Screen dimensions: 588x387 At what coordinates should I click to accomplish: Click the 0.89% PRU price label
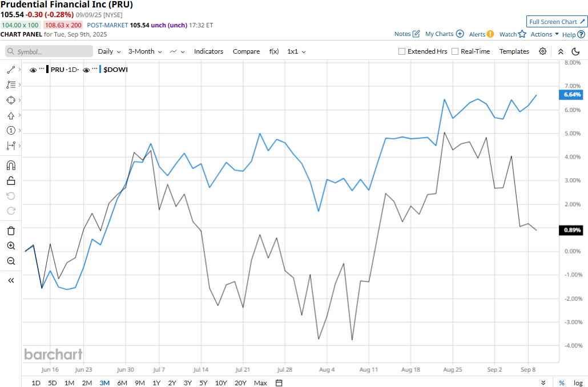pyautogui.click(x=571, y=230)
